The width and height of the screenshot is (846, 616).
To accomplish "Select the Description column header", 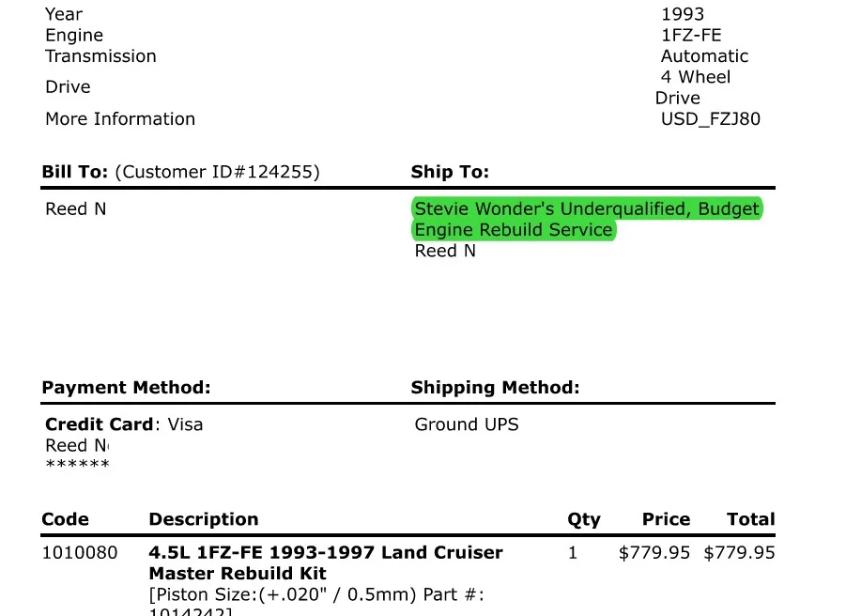I will point(204,519).
